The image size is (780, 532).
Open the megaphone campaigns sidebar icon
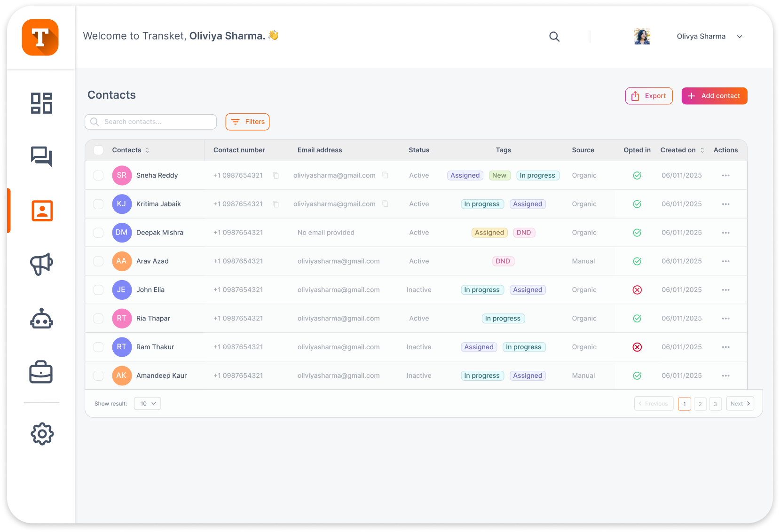(x=41, y=264)
